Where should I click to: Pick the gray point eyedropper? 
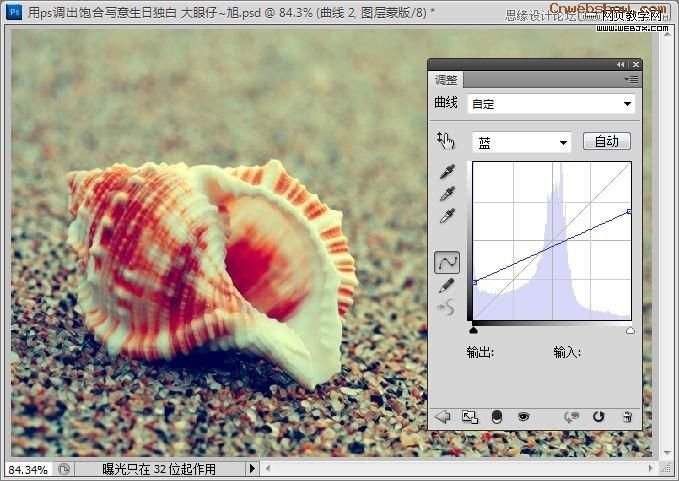click(x=447, y=194)
